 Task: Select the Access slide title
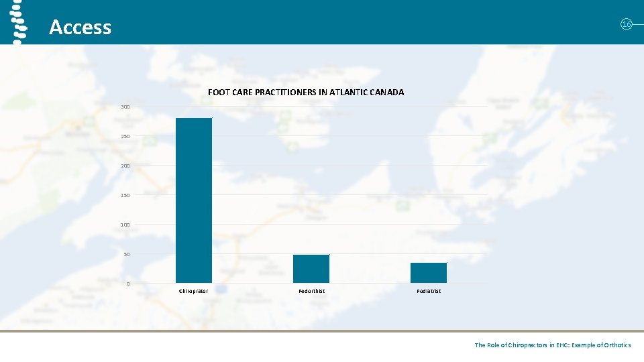point(80,27)
